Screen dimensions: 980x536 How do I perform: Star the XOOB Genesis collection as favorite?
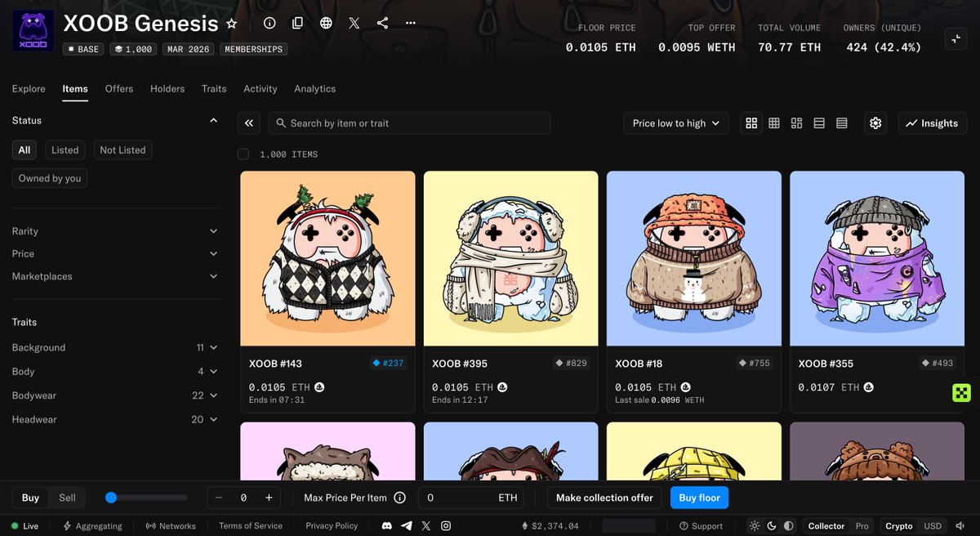point(232,24)
